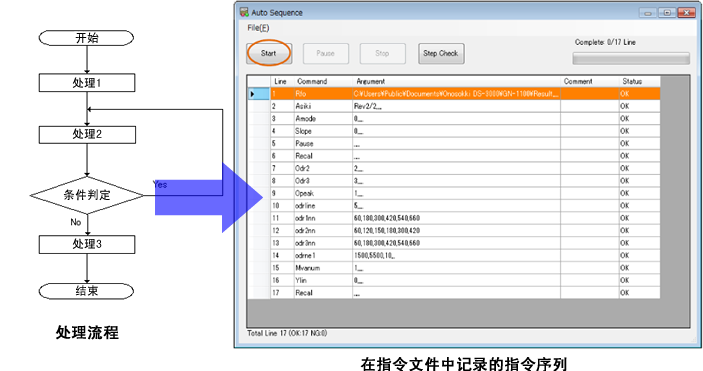
Task: Click the Complete progress bar
Action: pyautogui.click(x=631, y=58)
